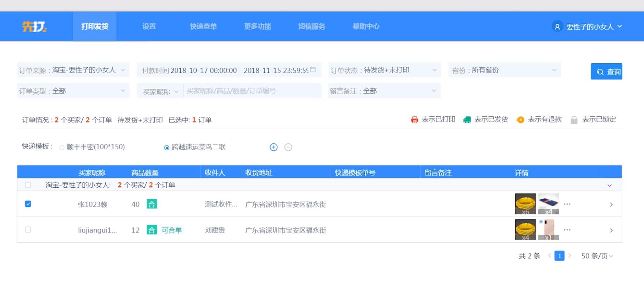
Task: Click the 买家昵称 column header
Action: coord(92,172)
